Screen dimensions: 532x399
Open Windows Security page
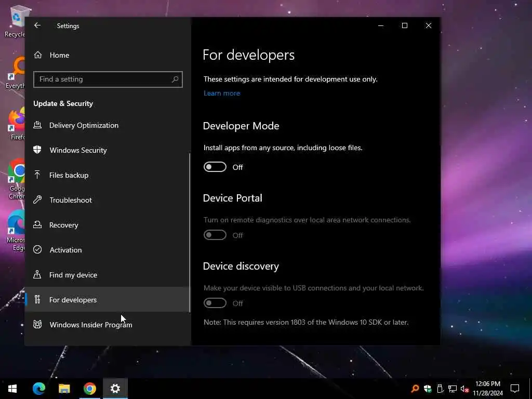(108, 150)
